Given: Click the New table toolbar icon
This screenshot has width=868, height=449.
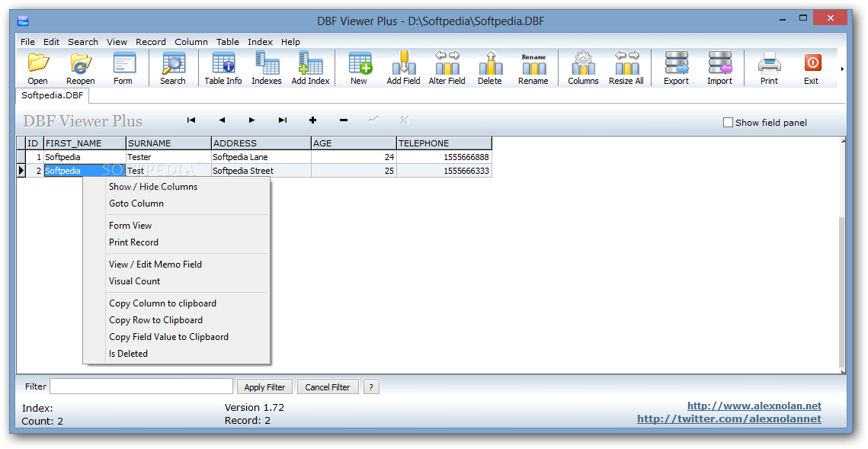Looking at the screenshot, I should [359, 68].
